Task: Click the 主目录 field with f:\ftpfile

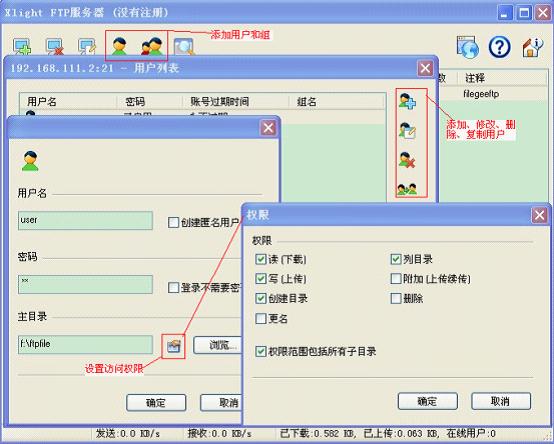Action: point(85,344)
